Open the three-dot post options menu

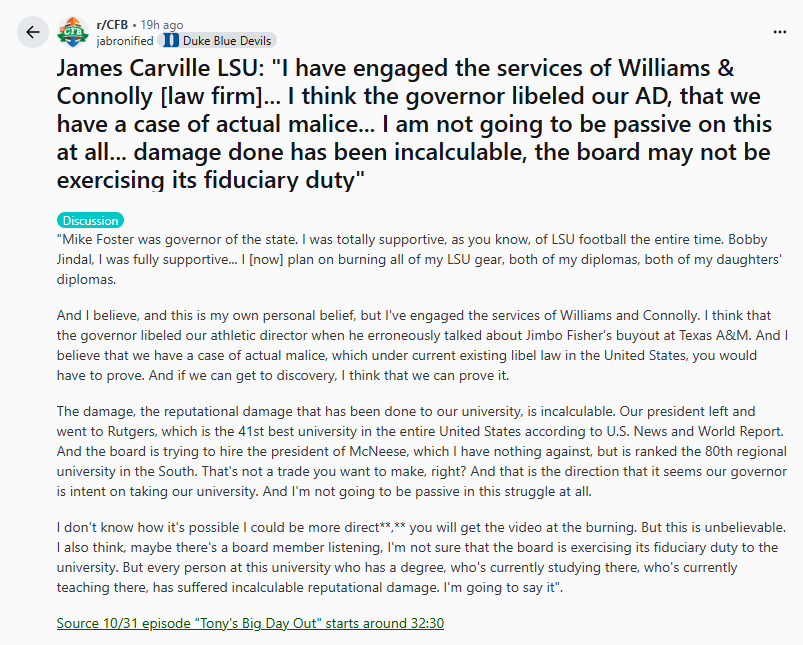tap(780, 32)
